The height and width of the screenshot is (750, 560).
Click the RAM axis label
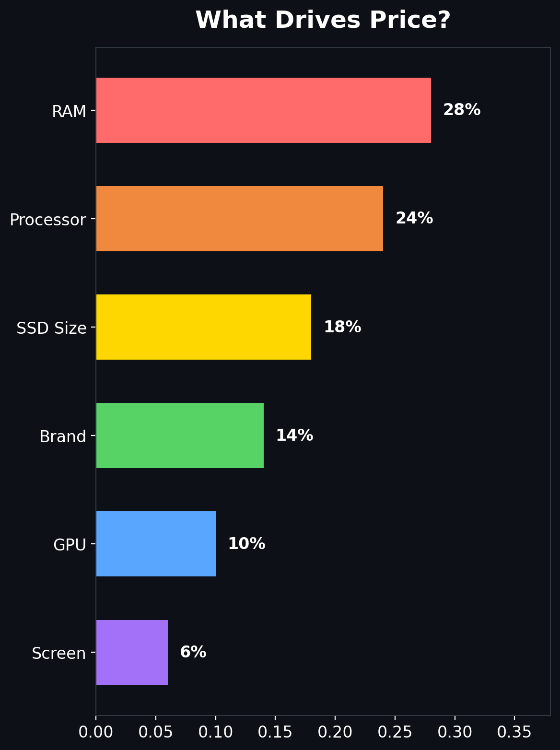point(69,111)
